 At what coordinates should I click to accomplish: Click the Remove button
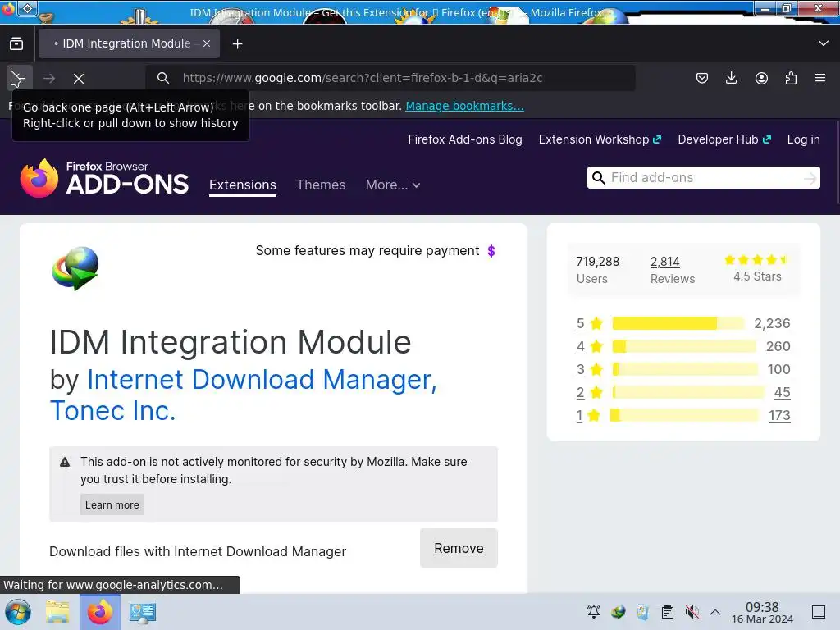coord(459,548)
